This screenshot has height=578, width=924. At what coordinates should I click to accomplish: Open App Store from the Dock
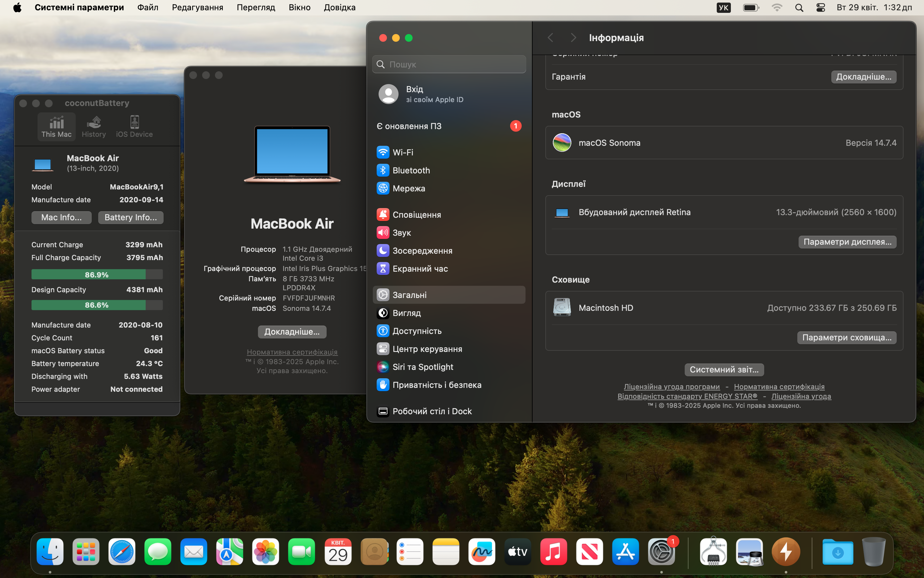pos(625,552)
